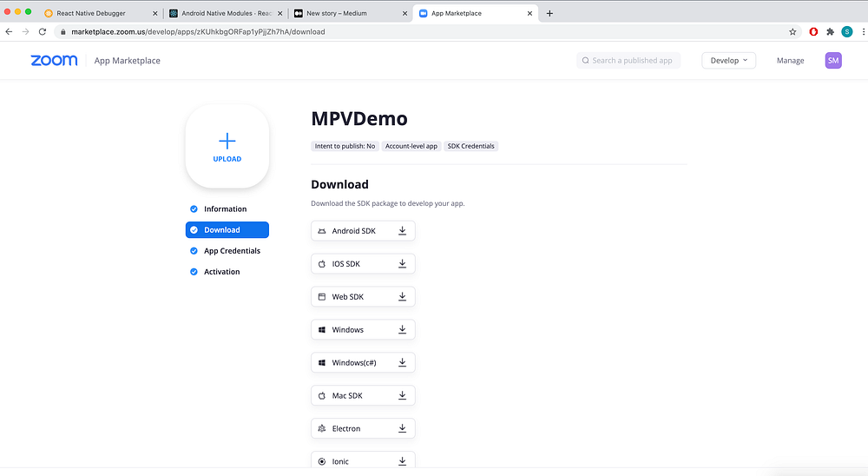Viewport: 868px width, 476px height.
Task: Click the checkmark icon beside Activation
Action: coord(194,272)
